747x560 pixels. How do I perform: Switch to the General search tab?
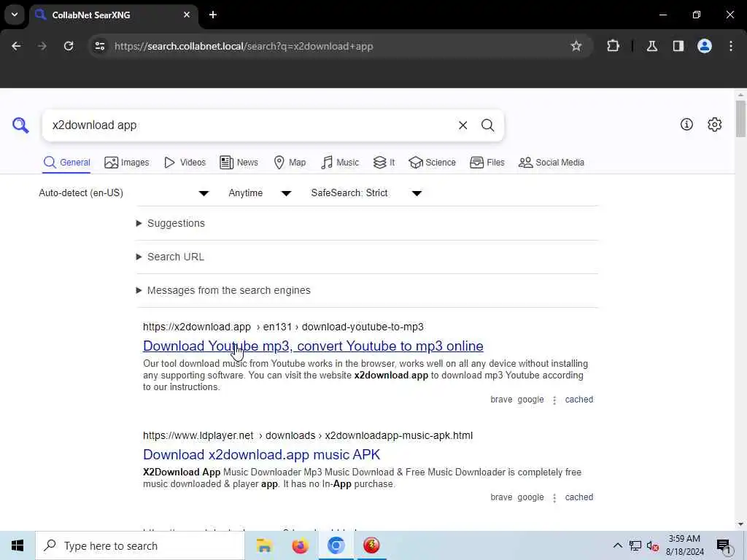[x=66, y=163]
